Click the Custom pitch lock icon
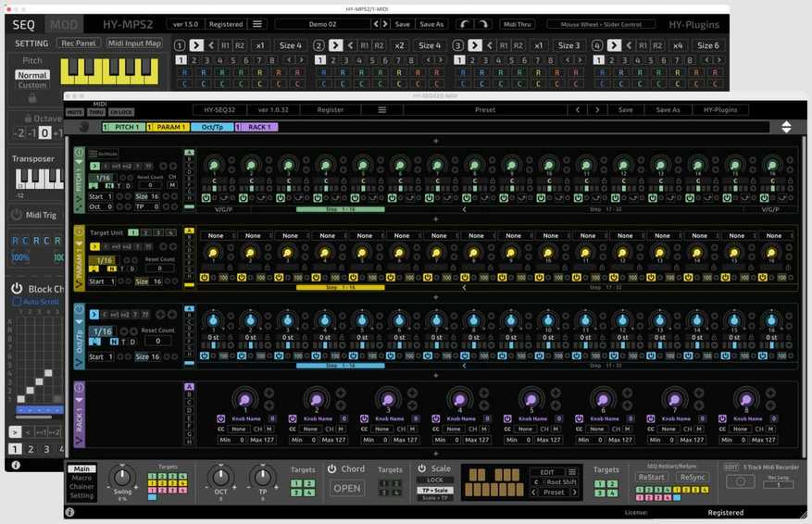 [x=31, y=97]
